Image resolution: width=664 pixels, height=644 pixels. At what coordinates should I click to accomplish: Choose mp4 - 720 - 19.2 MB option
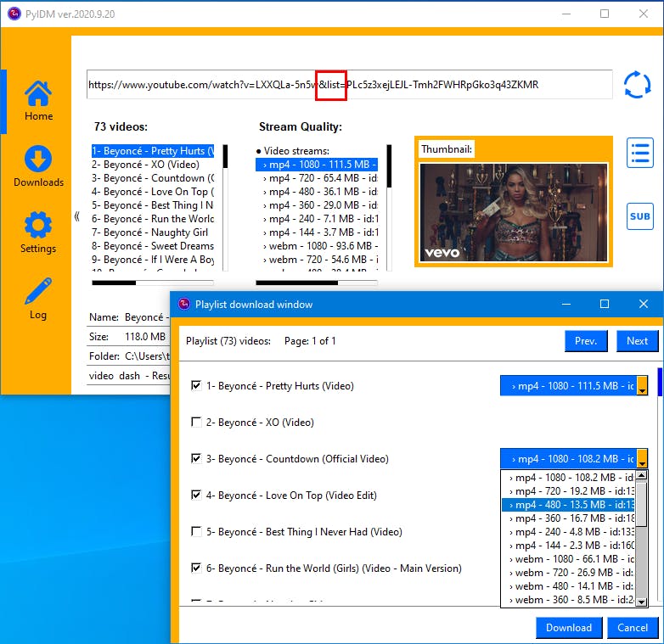(x=568, y=490)
